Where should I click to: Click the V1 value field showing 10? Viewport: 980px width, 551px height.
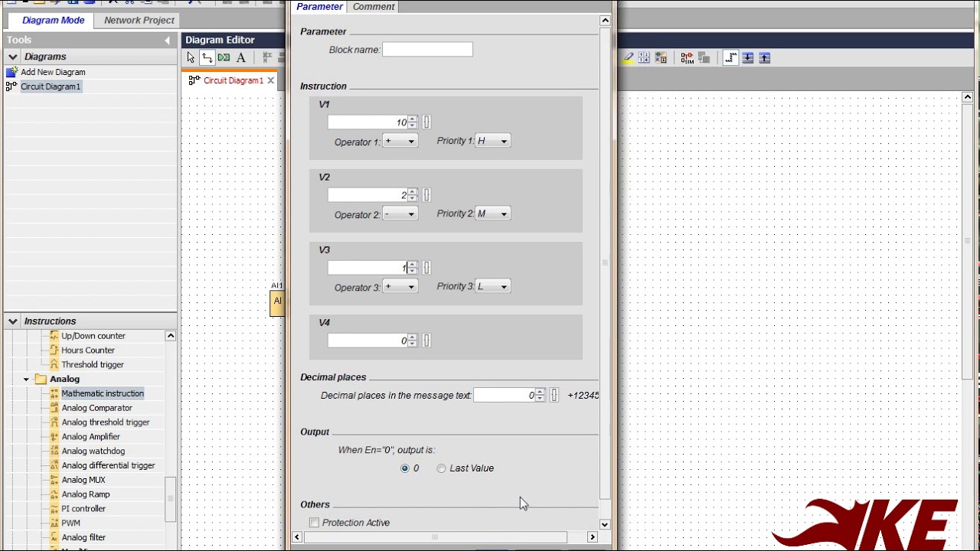pyautogui.click(x=367, y=122)
